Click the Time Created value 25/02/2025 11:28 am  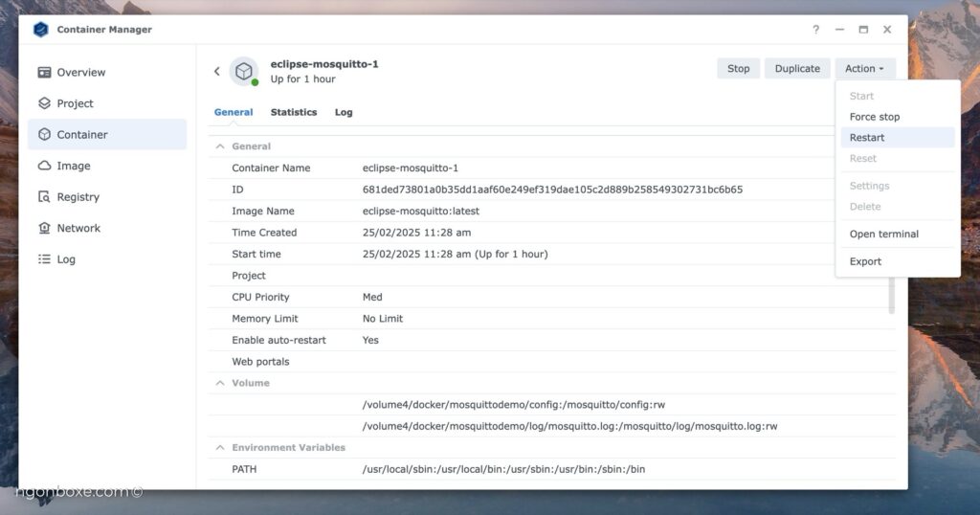(417, 233)
